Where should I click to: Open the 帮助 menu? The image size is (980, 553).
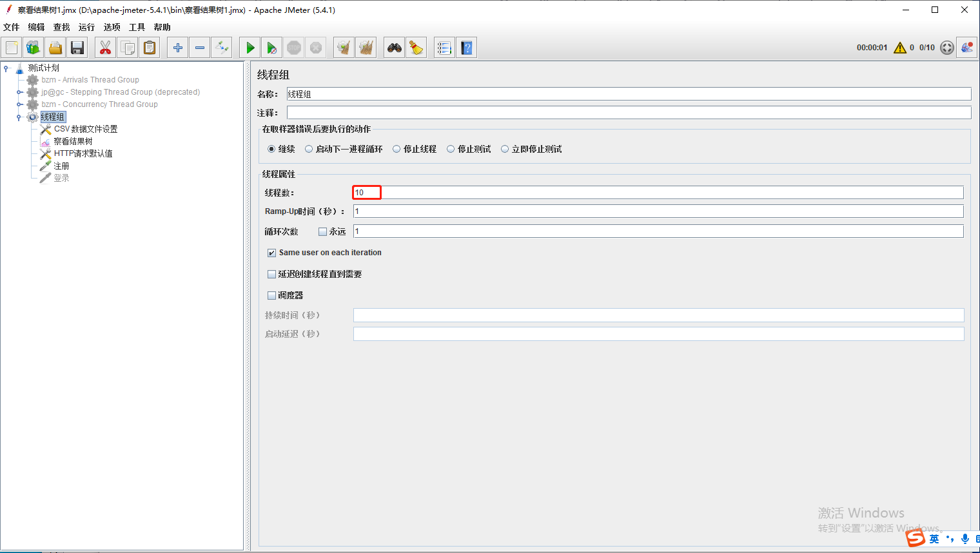162,27
